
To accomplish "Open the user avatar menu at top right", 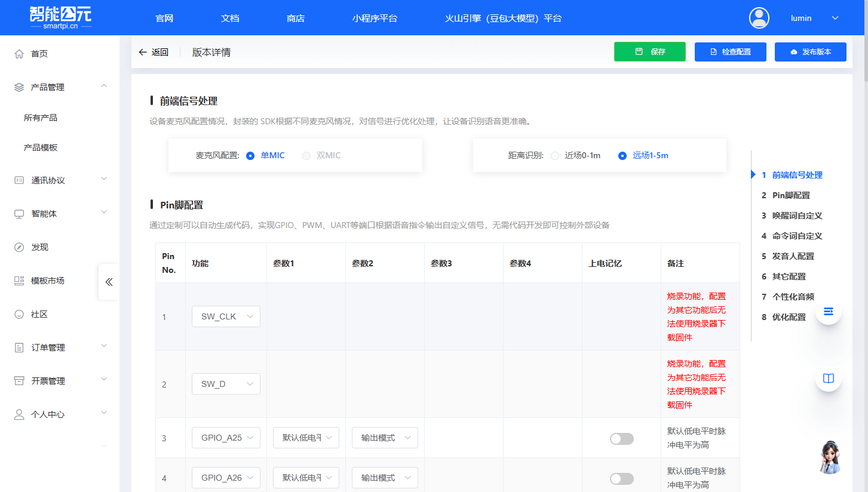I will pyautogui.click(x=759, y=17).
